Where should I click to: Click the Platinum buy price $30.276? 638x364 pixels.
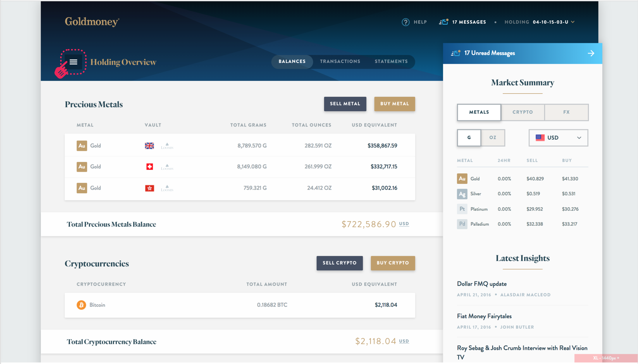tap(570, 209)
